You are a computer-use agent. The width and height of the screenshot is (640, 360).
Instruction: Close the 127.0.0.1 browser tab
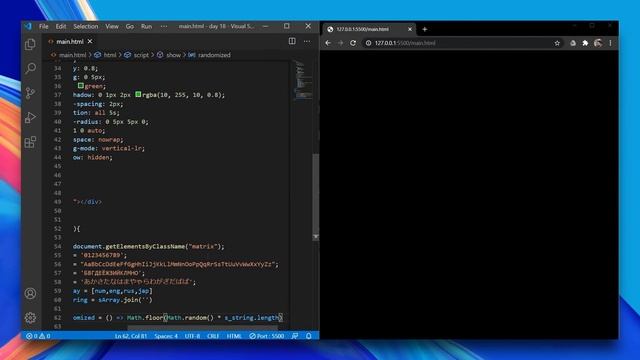(410, 29)
